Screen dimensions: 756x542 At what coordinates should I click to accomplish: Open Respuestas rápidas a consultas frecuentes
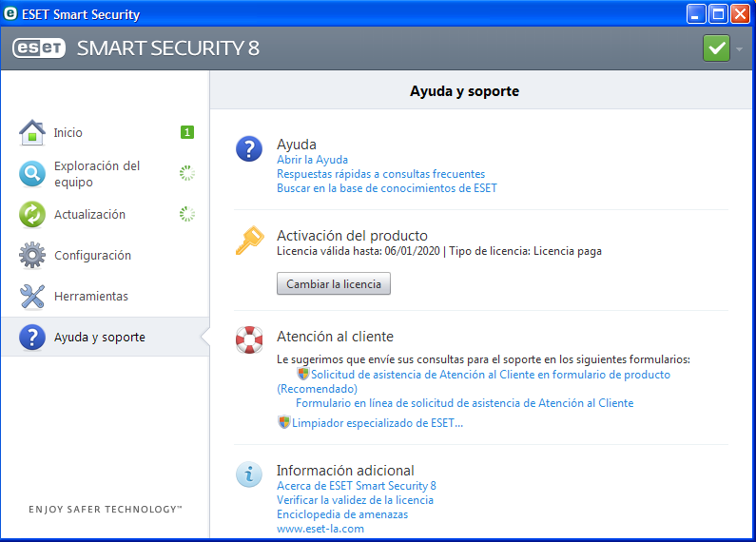tap(381, 174)
